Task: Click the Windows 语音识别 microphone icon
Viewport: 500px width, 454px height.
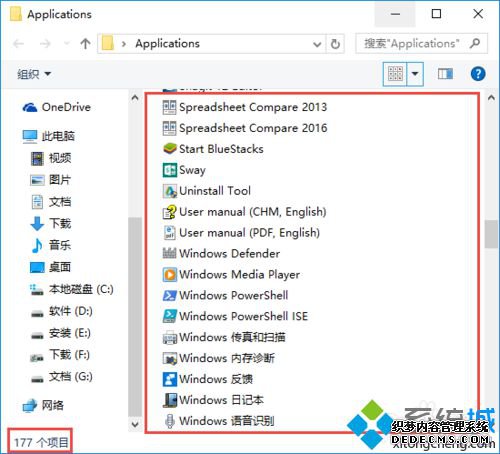Action: [x=169, y=421]
